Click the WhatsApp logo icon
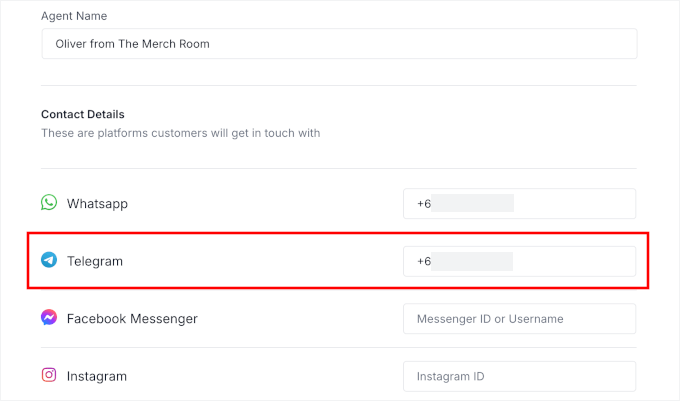This screenshot has height=401, width=680. click(49, 203)
